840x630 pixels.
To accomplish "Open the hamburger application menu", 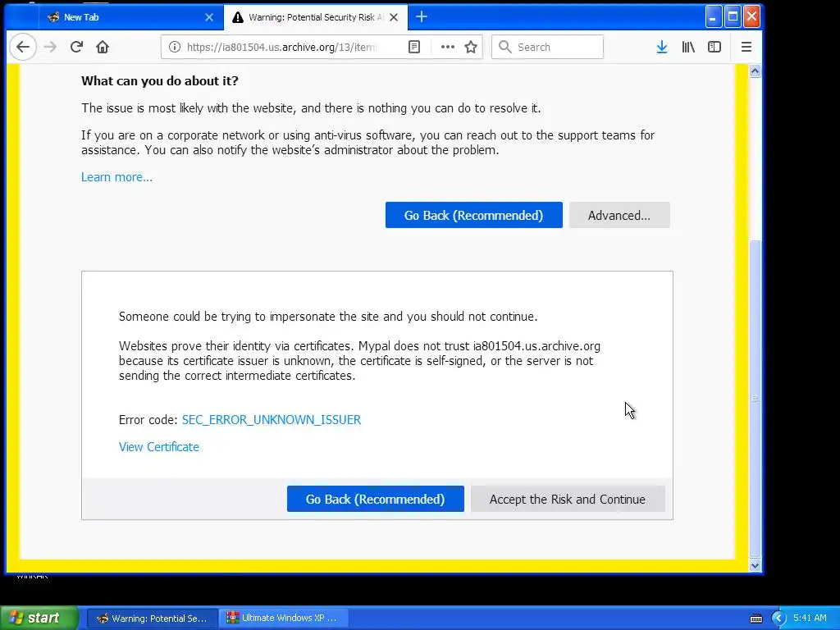I will (746, 47).
